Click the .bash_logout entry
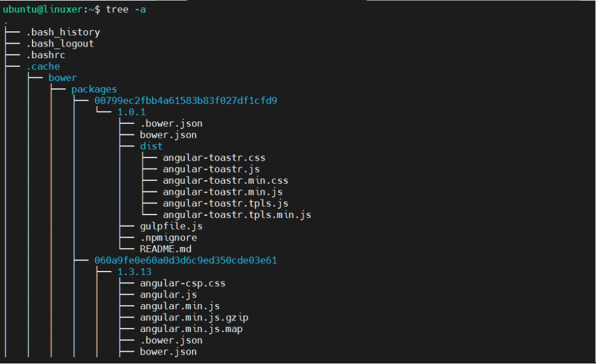Screen dimensions: 596x364 (60, 43)
